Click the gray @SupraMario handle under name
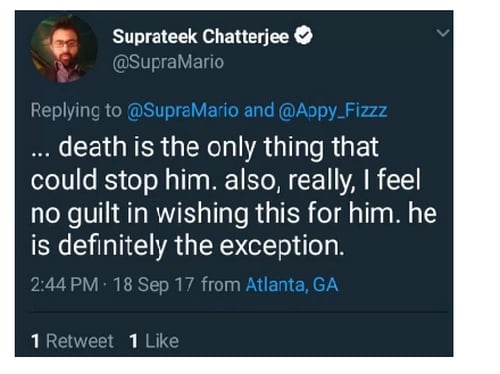500x374 pixels. pyautogui.click(x=168, y=62)
